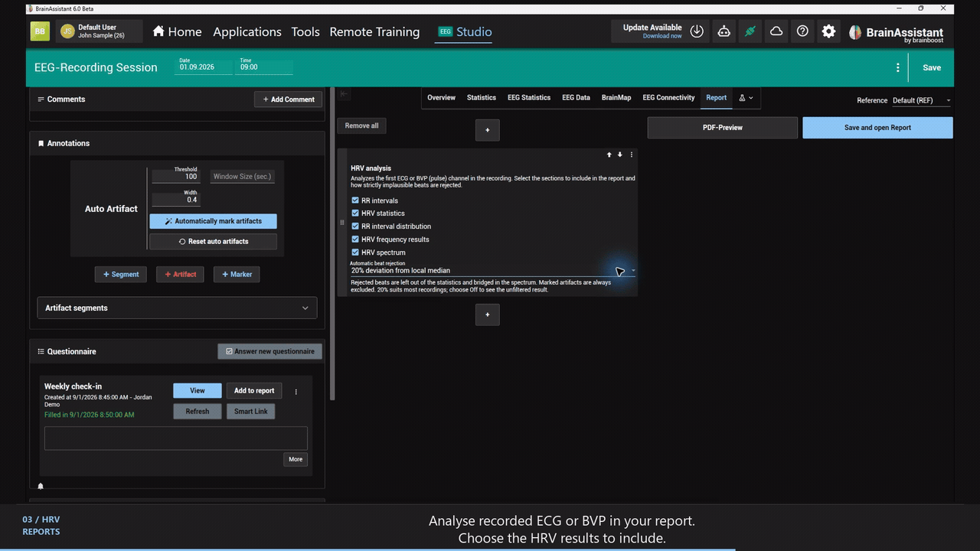The width and height of the screenshot is (980, 551).
Task: Move HRV analysis block up with arrow
Action: tap(609, 155)
